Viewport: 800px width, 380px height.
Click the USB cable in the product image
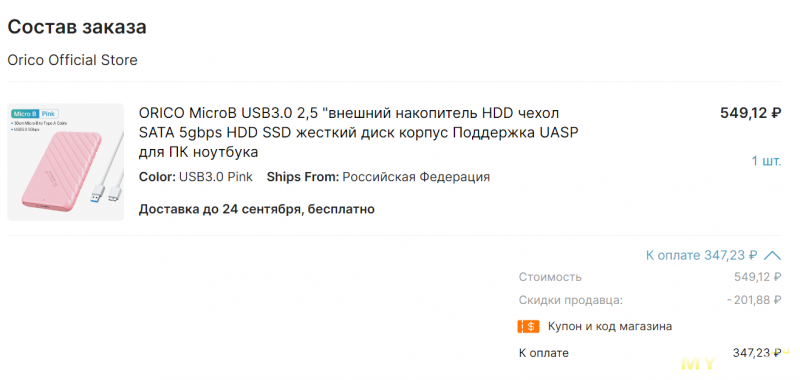click(114, 171)
